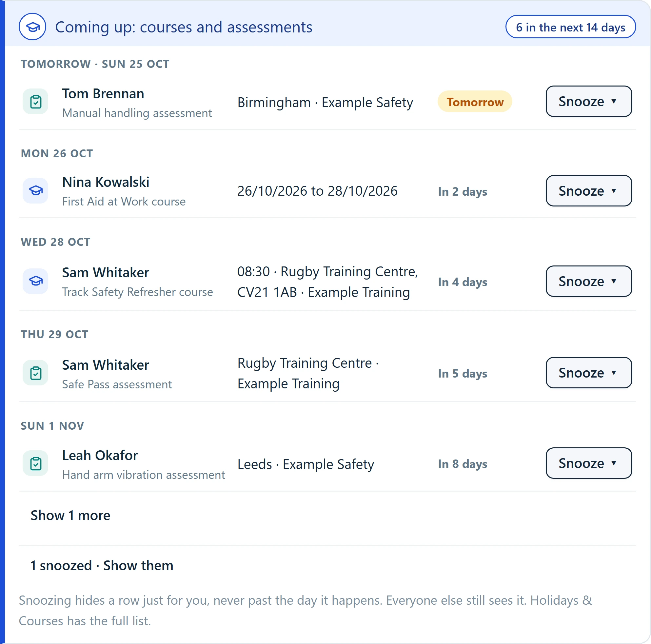Click the Track Safety Refresher course icon
651x644 pixels.
click(35, 281)
